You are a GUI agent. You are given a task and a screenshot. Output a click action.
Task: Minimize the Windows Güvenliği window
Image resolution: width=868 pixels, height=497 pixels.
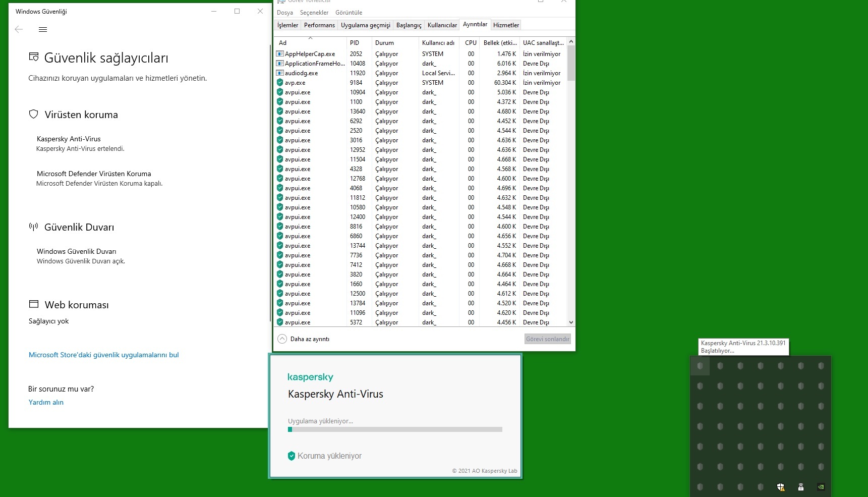coord(214,11)
